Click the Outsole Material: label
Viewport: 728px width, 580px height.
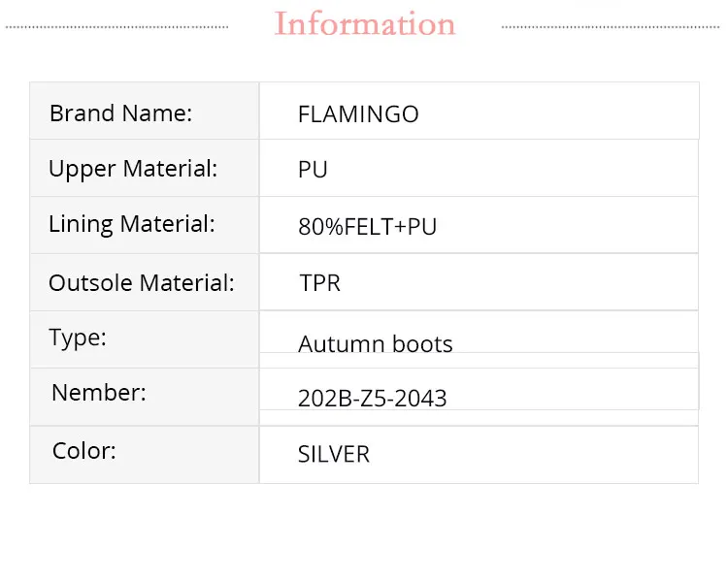tap(142, 283)
